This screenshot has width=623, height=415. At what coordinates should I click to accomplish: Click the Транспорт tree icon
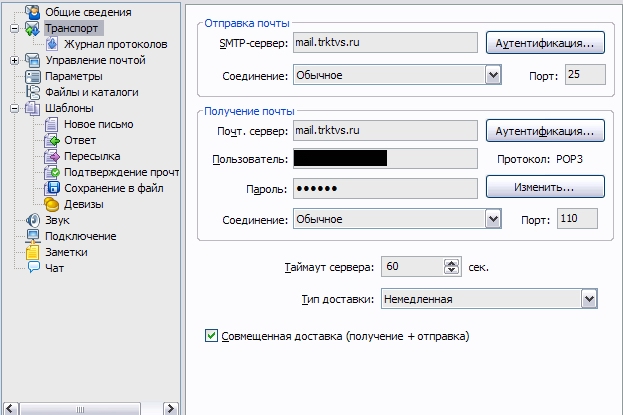pyautogui.click(x=32, y=29)
